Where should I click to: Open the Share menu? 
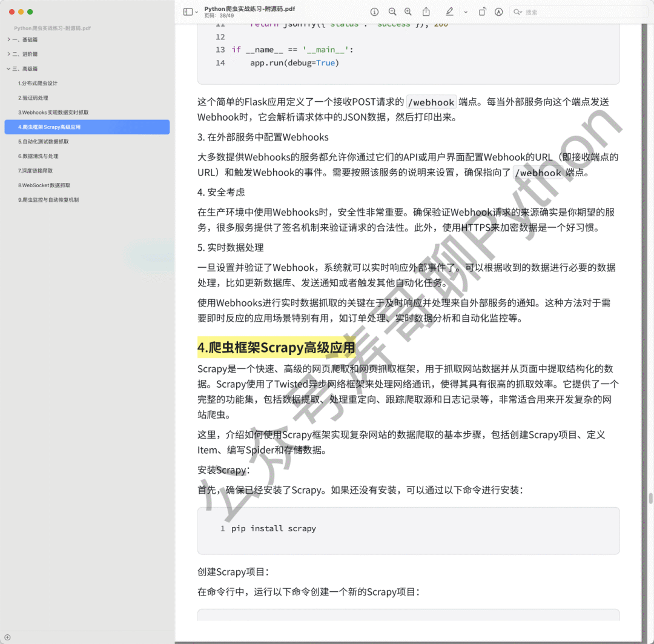(x=426, y=12)
